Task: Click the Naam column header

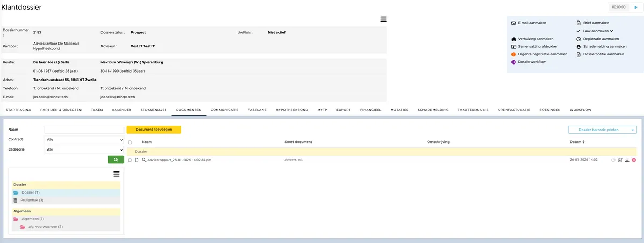Action: (x=147, y=142)
